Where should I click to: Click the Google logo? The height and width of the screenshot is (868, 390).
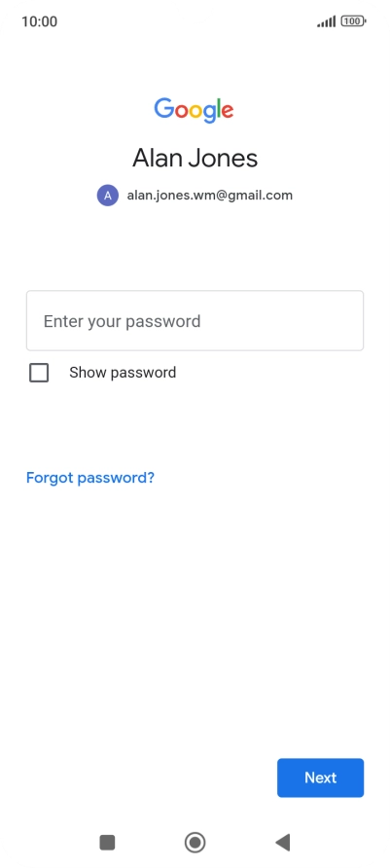click(x=194, y=110)
